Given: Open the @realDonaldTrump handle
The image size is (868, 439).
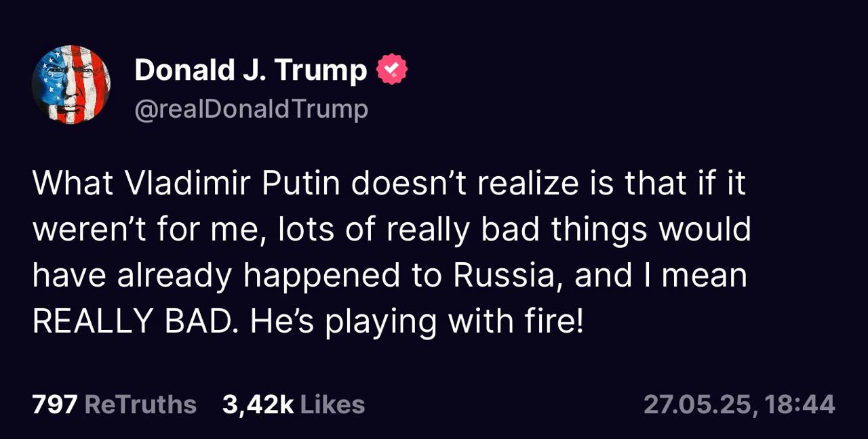Looking at the screenshot, I should 252,109.
